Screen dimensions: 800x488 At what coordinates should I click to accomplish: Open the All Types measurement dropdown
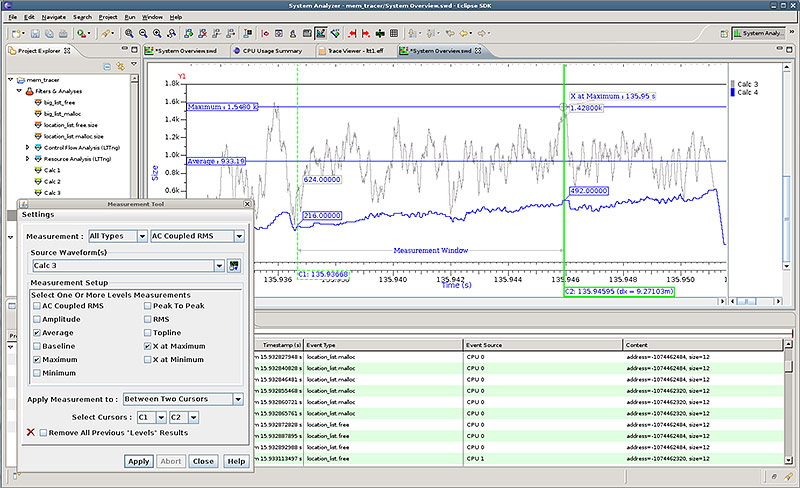pos(142,236)
